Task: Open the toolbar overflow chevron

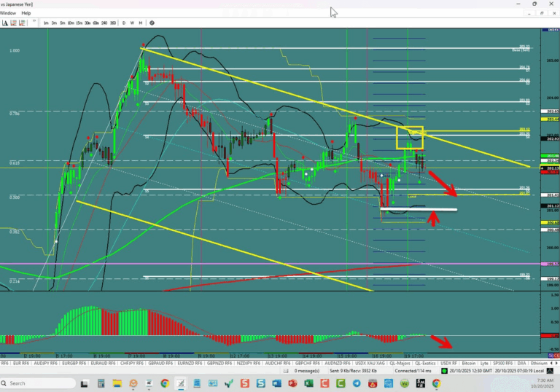Action: 34,21
